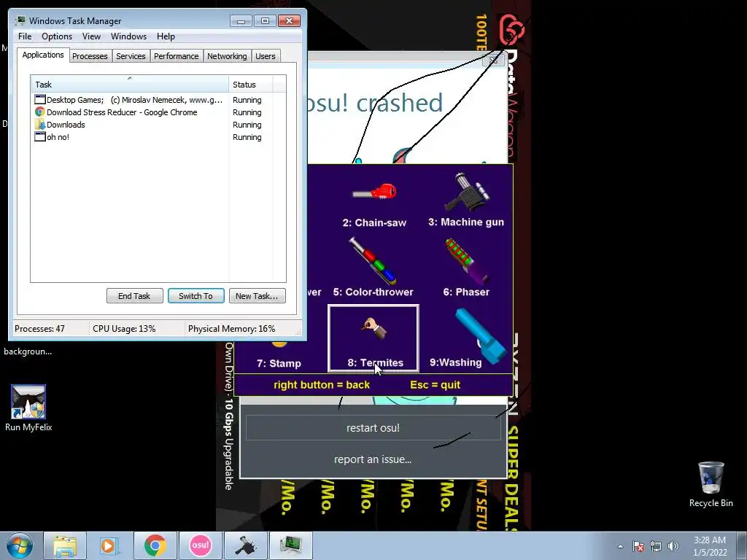747x560 pixels.
Task: Open osu! taskbar icon
Action: click(x=200, y=545)
